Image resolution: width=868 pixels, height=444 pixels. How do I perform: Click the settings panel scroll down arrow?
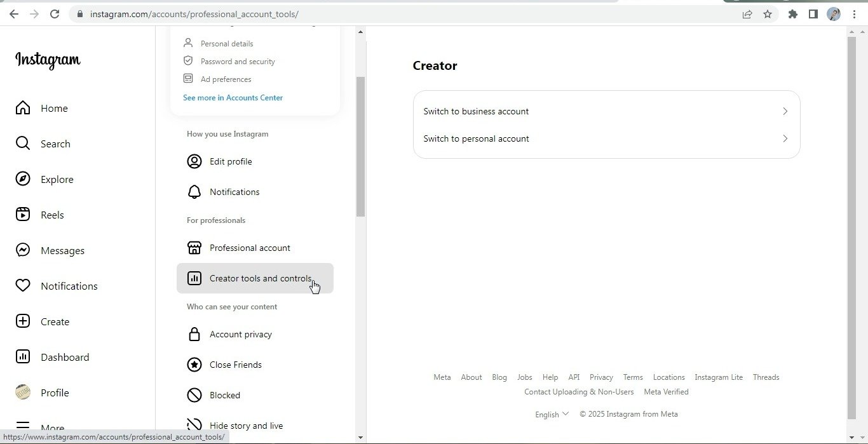pos(360,438)
